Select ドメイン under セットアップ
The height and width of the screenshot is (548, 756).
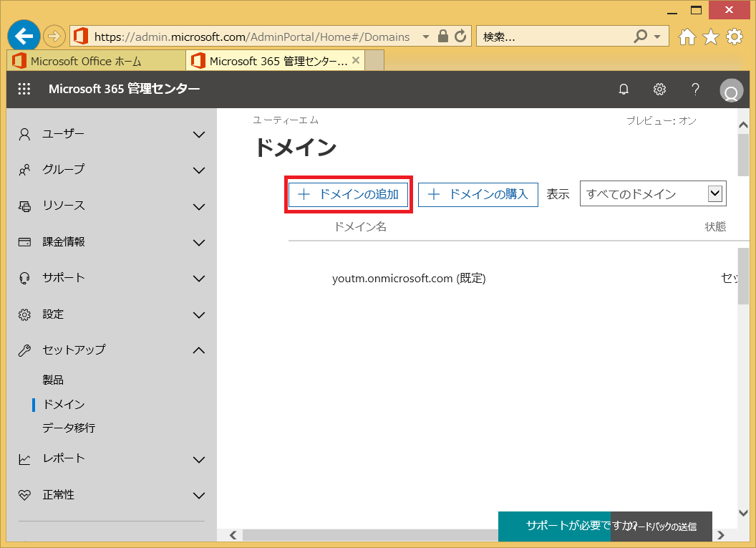click(x=64, y=404)
